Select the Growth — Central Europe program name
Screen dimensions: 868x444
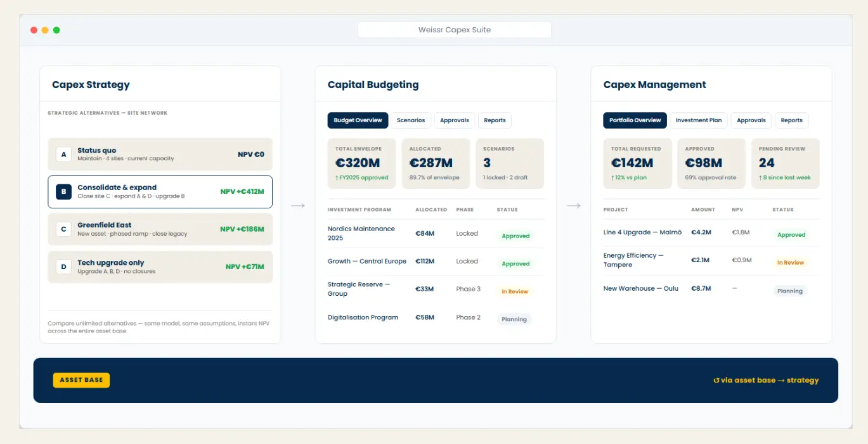(367, 261)
